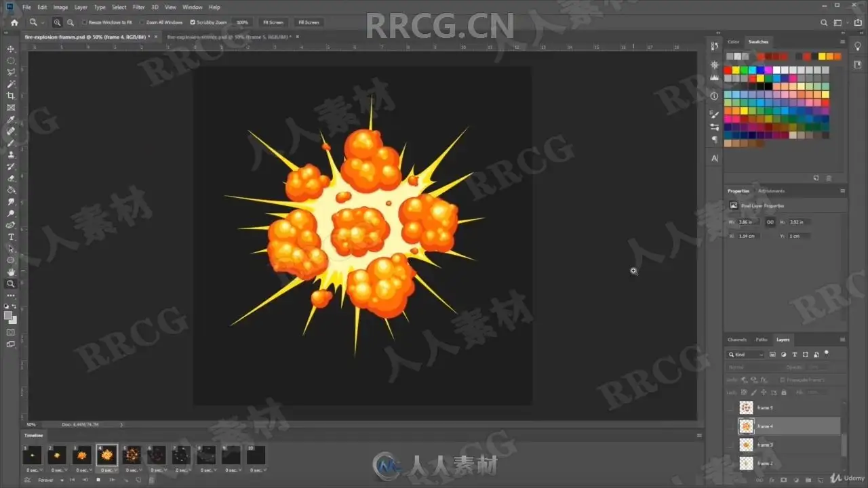Open the Filter menu
The height and width of the screenshot is (488, 868).
click(139, 7)
